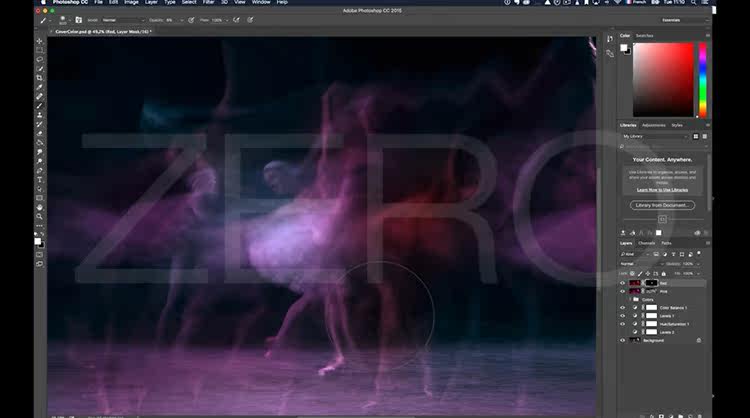Select the Eraser tool

39,133
